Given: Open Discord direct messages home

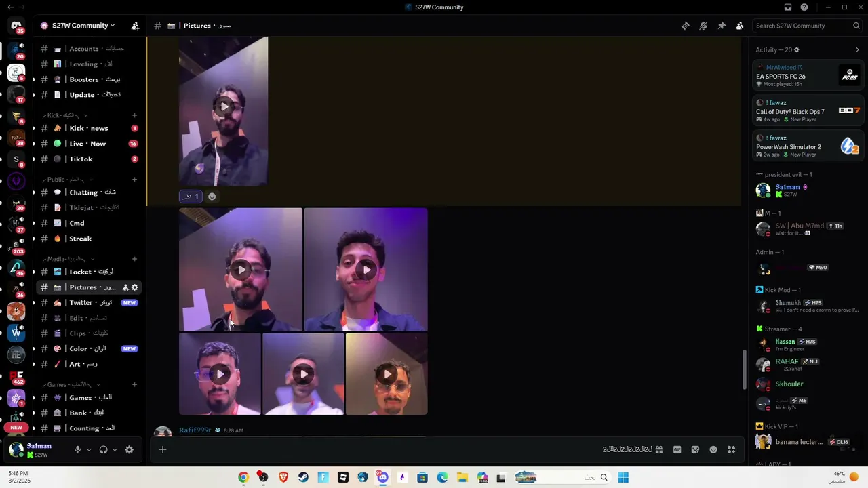Looking at the screenshot, I should coord(16,26).
